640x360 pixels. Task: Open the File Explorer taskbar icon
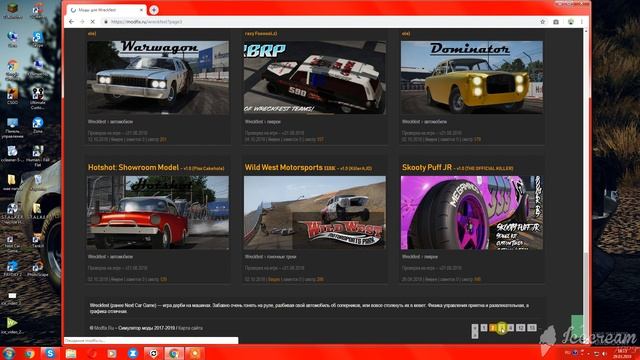[x=71, y=353]
